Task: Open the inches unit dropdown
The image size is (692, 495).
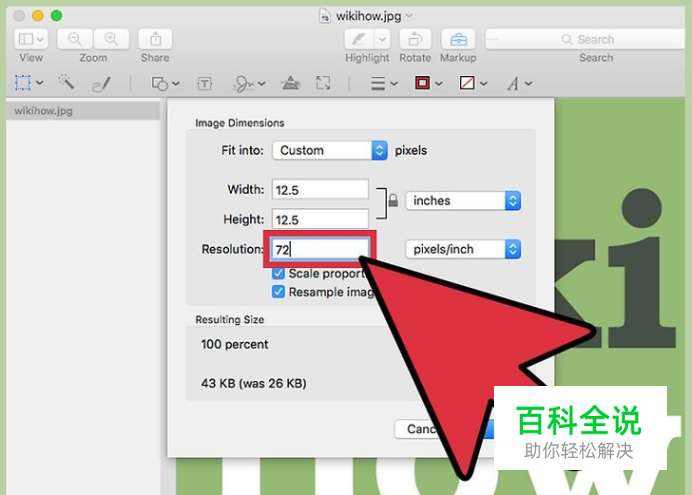Action: 463,201
